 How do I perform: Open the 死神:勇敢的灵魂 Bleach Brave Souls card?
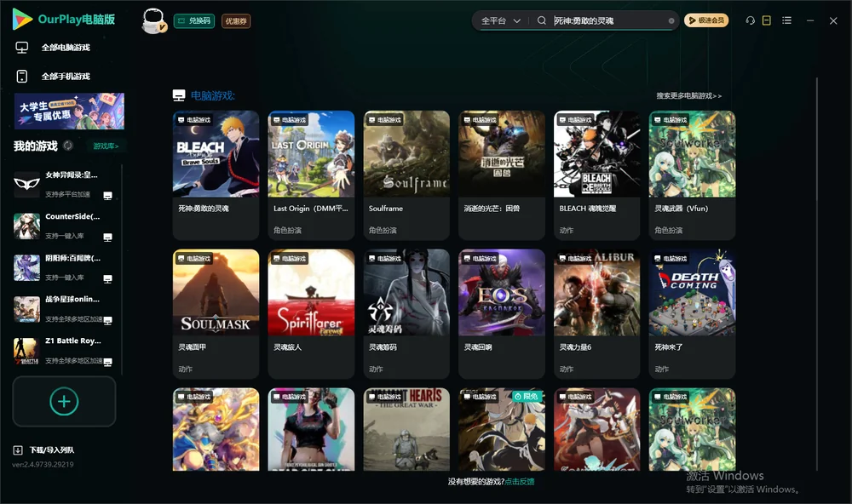click(216, 175)
